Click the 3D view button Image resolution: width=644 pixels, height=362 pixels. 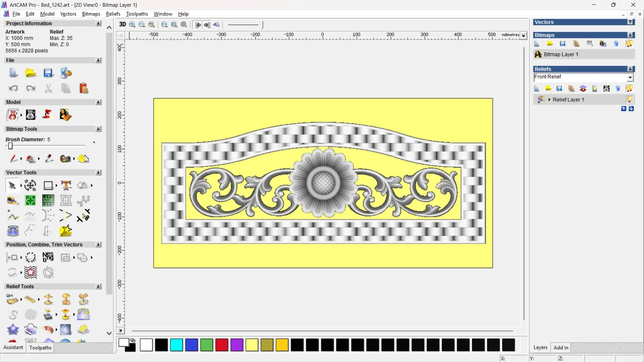pyautogui.click(x=122, y=24)
